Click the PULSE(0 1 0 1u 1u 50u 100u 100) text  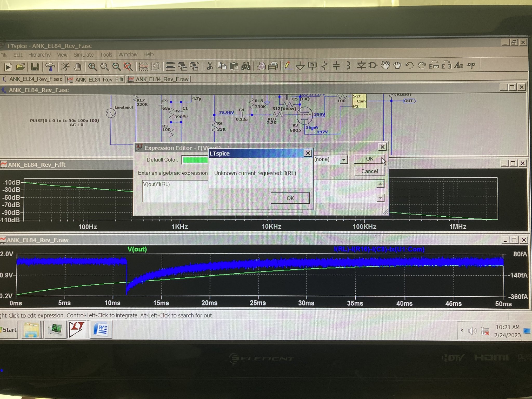click(64, 121)
